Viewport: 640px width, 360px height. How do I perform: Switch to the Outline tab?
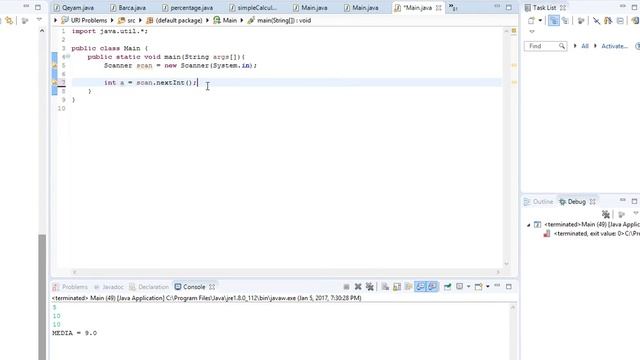[538, 202]
